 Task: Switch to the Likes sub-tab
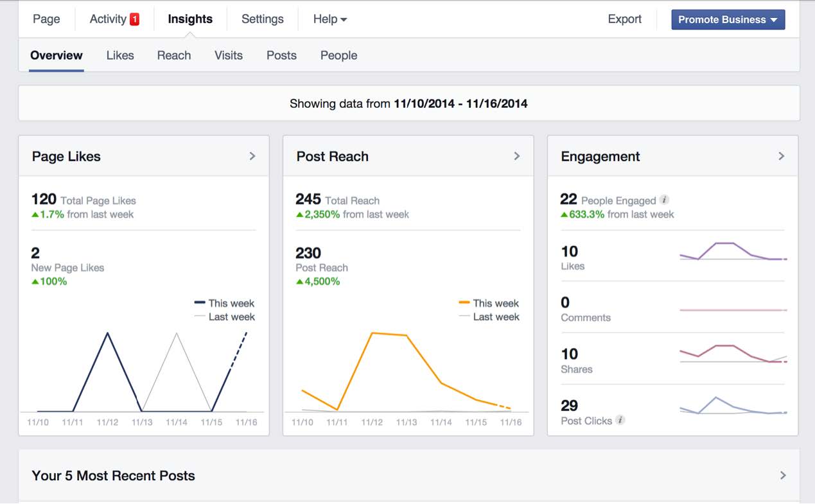[120, 55]
